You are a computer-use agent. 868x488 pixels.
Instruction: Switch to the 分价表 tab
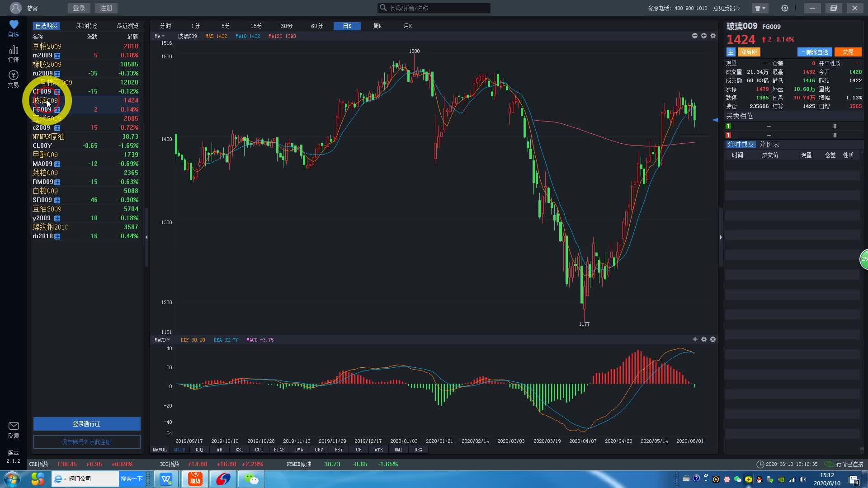click(x=769, y=144)
